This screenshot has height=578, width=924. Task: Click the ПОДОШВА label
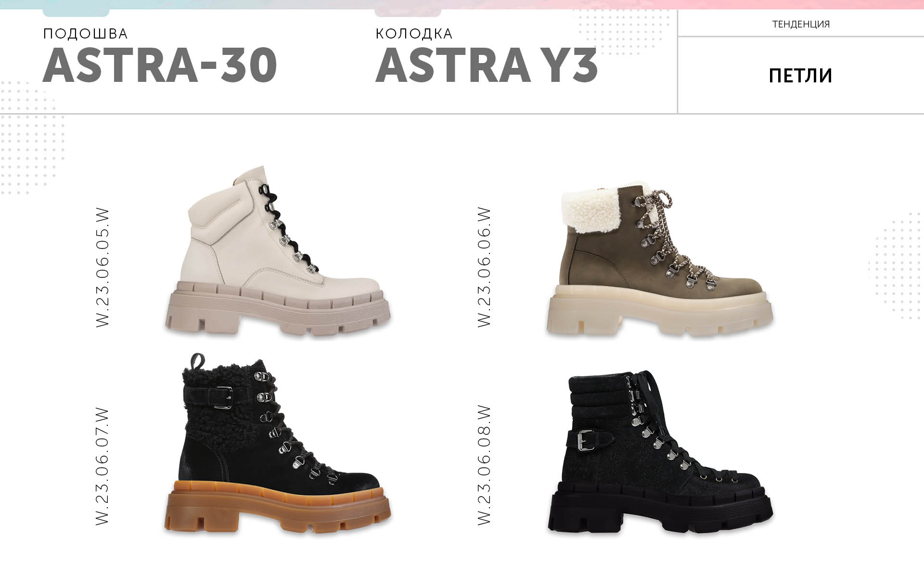[85, 34]
